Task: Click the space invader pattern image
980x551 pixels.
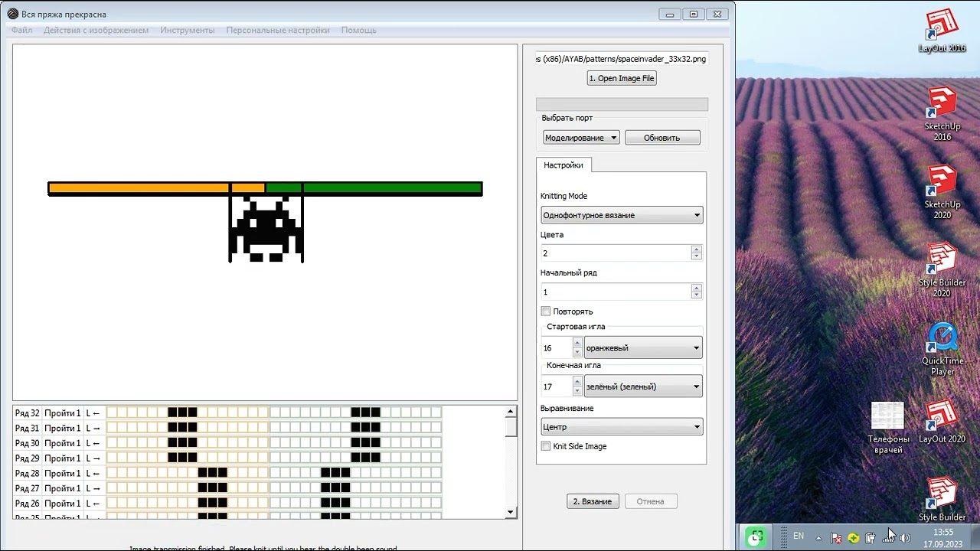Action: pos(266,228)
